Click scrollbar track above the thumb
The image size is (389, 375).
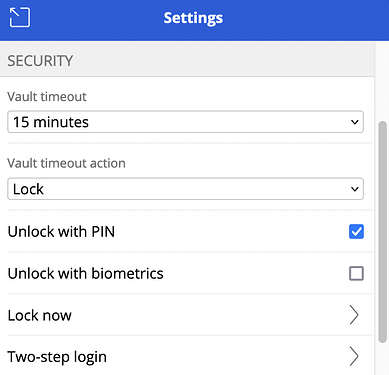tap(383, 81)
